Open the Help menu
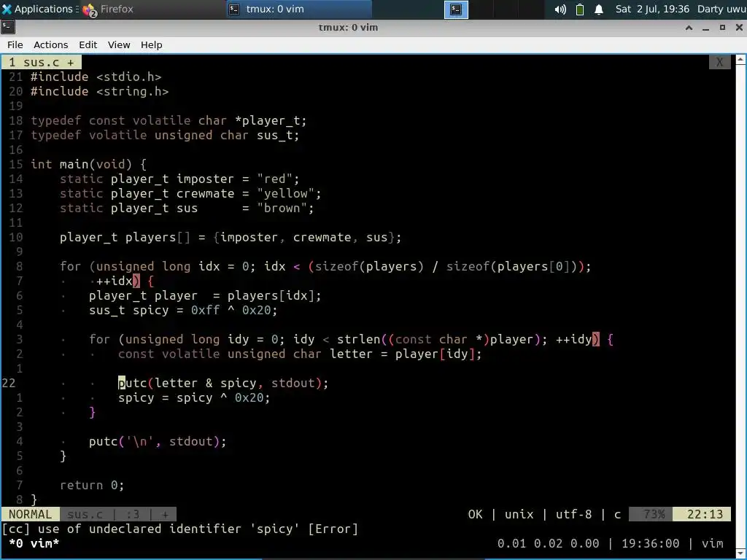Viewport: 747px width, 560px height. click(x=152, y=44)
